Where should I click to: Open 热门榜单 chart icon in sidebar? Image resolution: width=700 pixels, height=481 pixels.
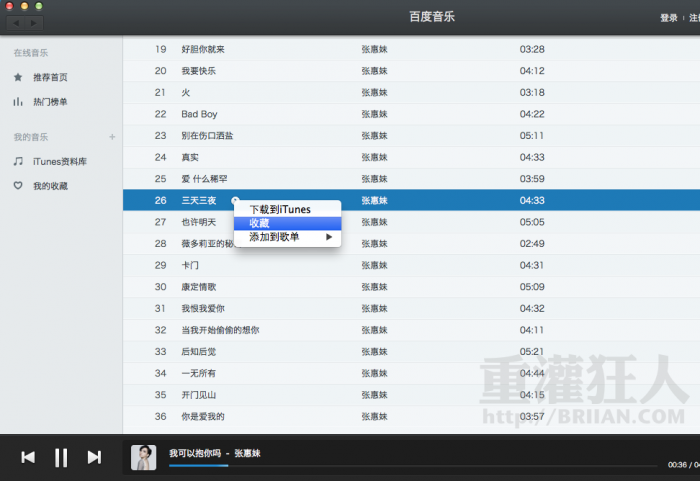pos(50,102)
